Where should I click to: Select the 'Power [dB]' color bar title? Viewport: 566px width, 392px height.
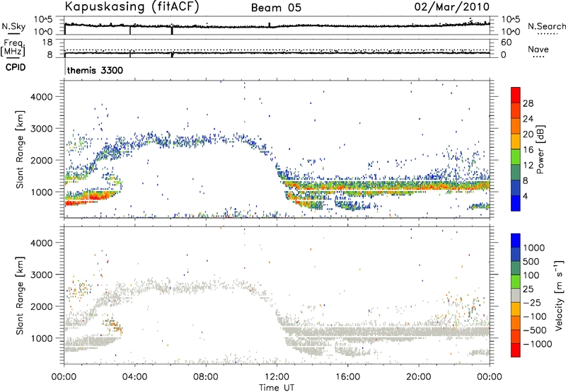coord(540,149)
